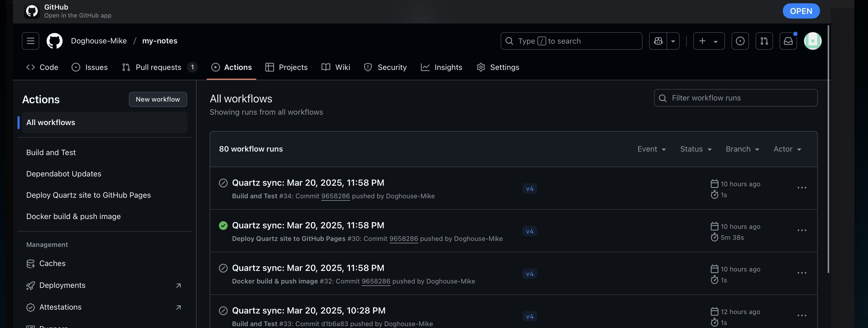This screenshot has height=328, width=868.
Task: Open commit 9658286 link in Deploy run
Action: tap(403, 239)
